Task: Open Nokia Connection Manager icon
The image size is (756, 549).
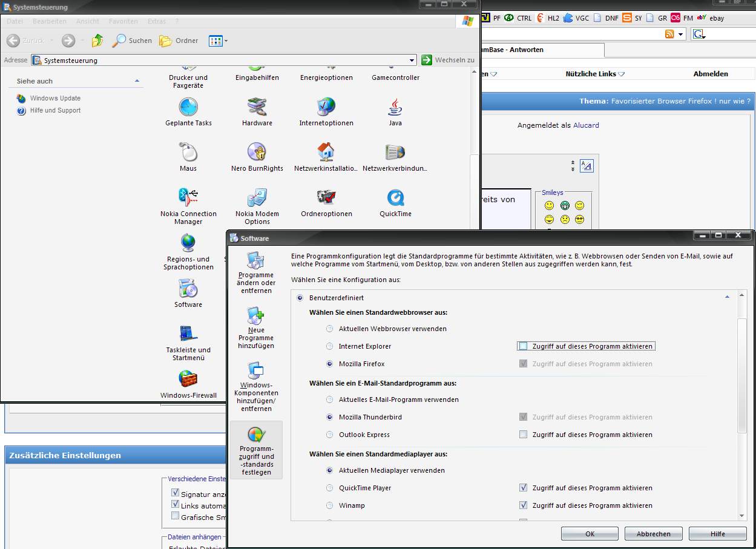Action: (188, 206)
